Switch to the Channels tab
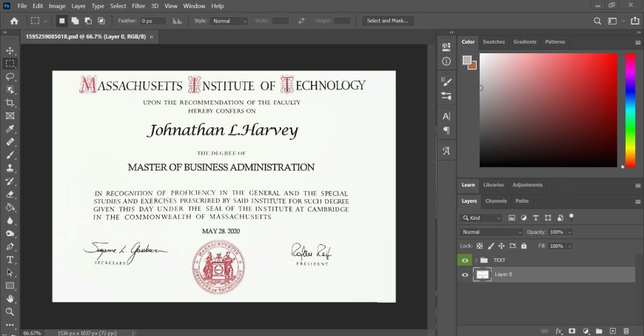Screen dimensions: 644x336 tap(496, 201)
